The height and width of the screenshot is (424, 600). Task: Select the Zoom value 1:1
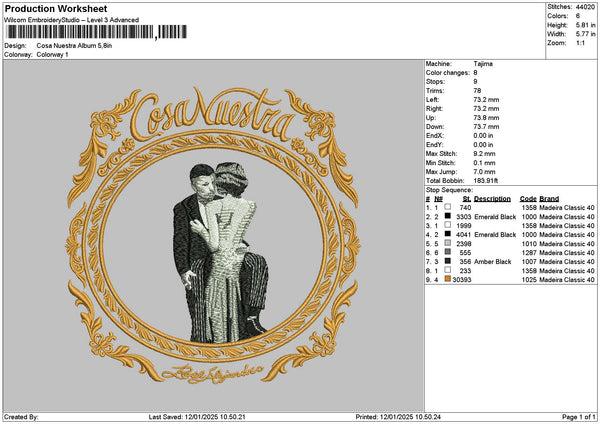pyautogui.click(x=580, y=43)
